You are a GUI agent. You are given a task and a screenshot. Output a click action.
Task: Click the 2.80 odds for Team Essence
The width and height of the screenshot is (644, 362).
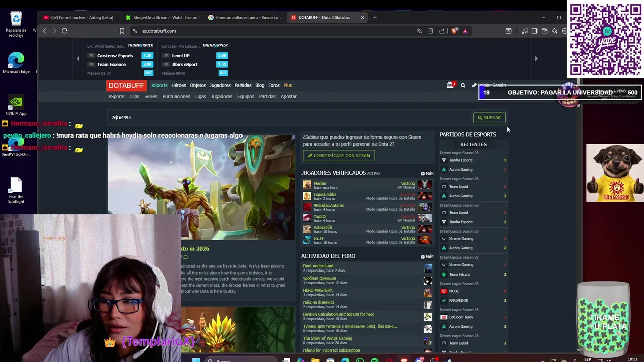click(x=147, y=64)
